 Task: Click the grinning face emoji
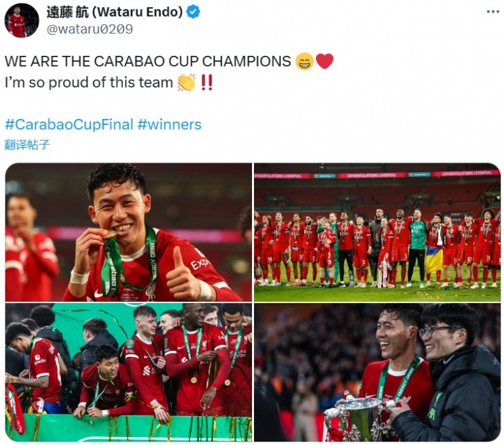[x=304, y=61]
